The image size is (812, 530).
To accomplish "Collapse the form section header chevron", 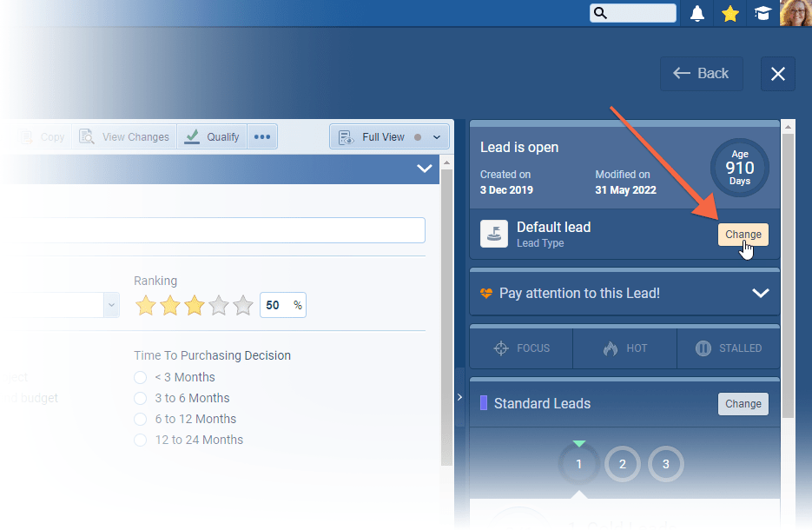I will [x=425, y=169].
